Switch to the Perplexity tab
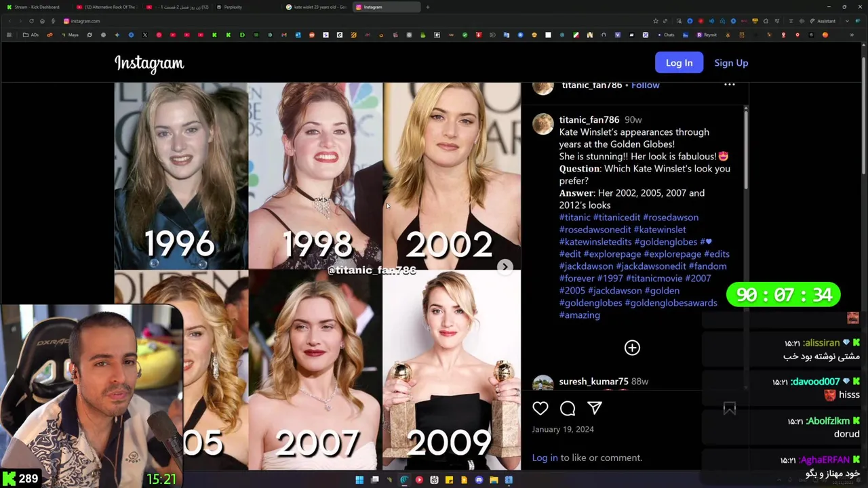Image resolution: width=868 pixels, height=488 pixels. point(245,7)
